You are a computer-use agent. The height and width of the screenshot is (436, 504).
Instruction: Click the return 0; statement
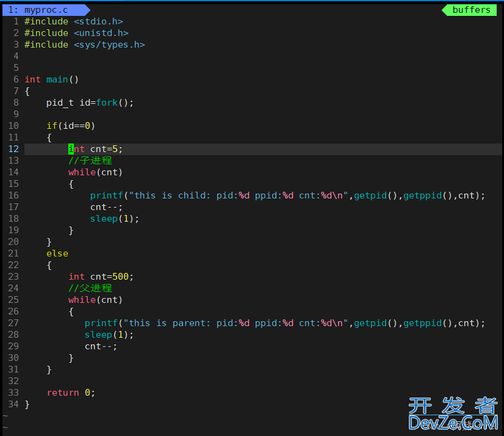(x=71, y=393)
